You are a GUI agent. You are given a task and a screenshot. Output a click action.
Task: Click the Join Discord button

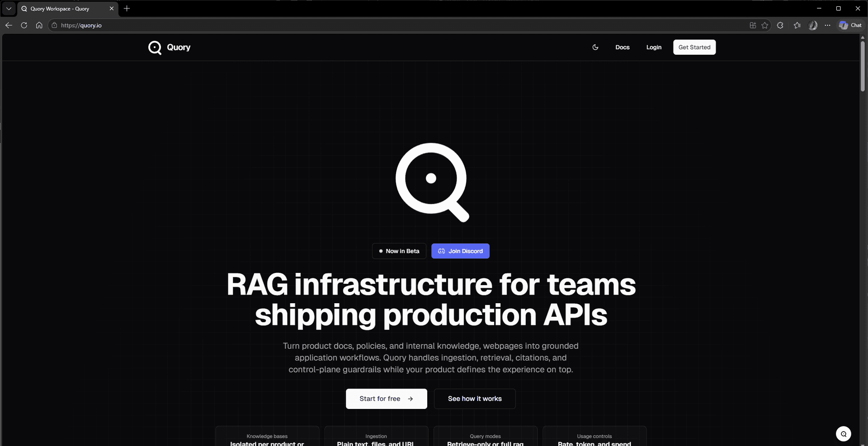[460, 251]
